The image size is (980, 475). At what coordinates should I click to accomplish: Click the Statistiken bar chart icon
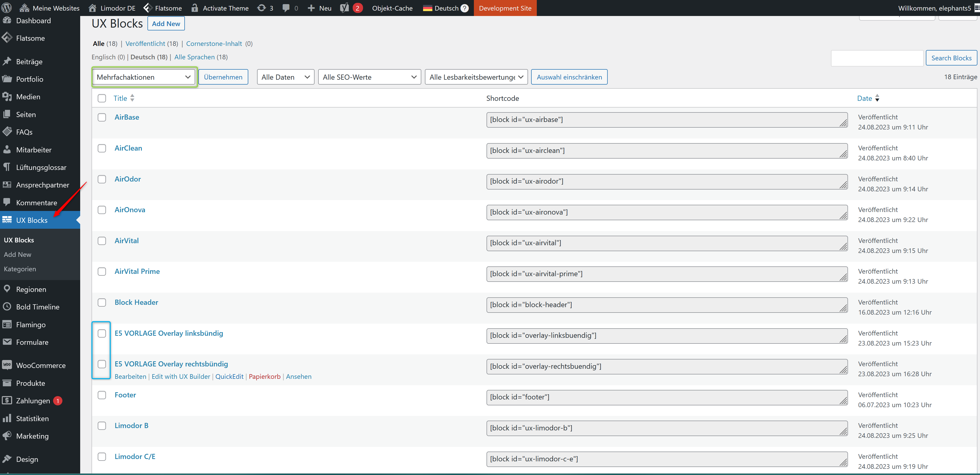click(7, 418)
